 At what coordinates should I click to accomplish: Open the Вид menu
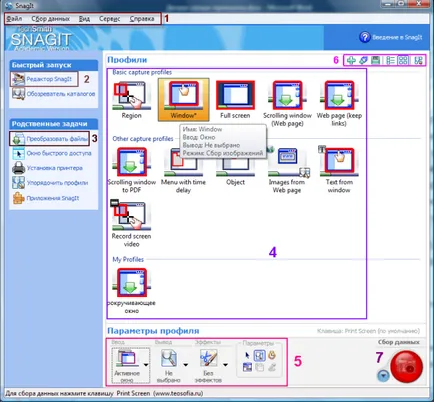click(84, 19)
